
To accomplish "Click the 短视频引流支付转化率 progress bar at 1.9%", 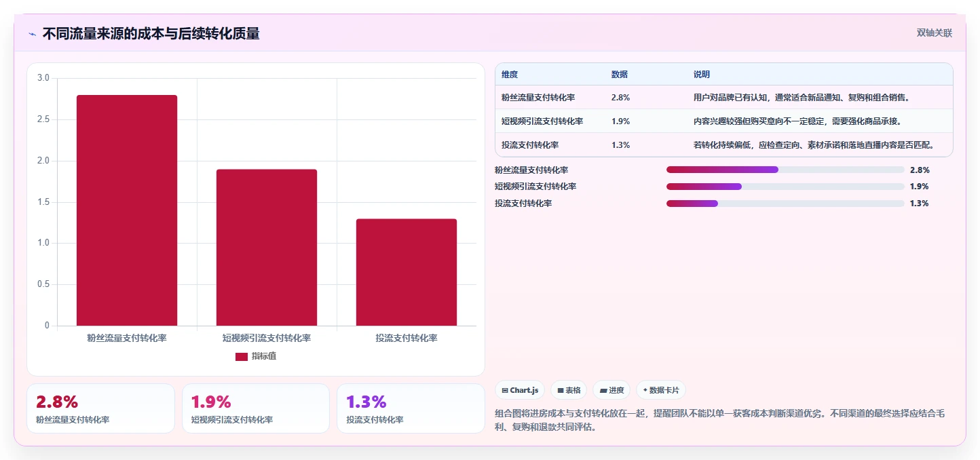I will tap(785, 187).
